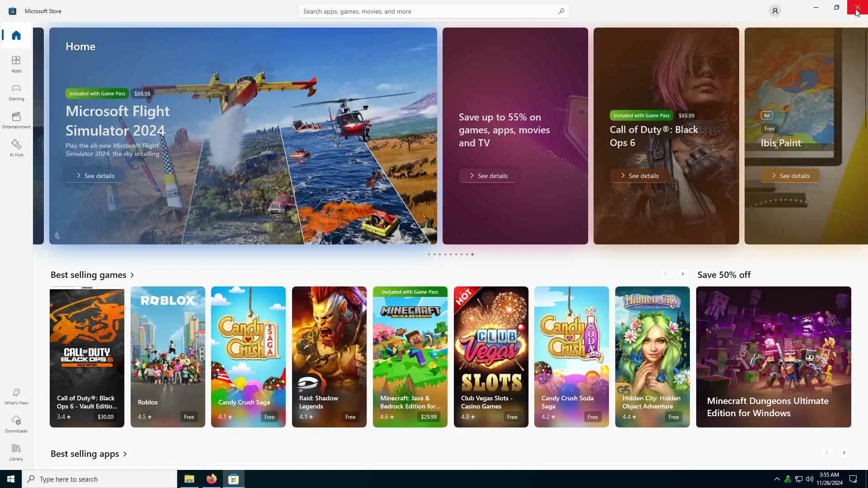Image resolution: width=868 pixels, height=488 pixels.
Task: See details for Microsoft Flight Simulator 2024
Action: coord(95,176)
